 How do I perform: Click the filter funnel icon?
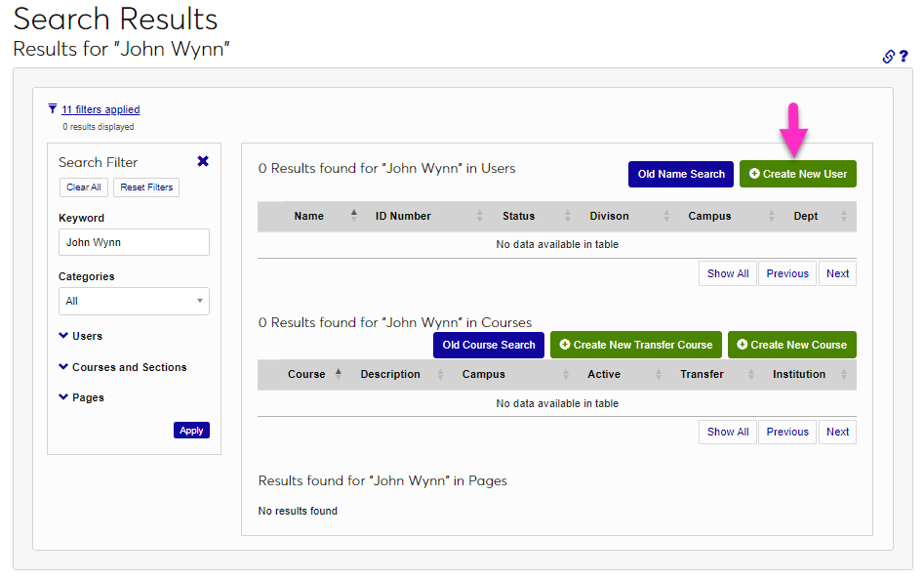point(53,109)
